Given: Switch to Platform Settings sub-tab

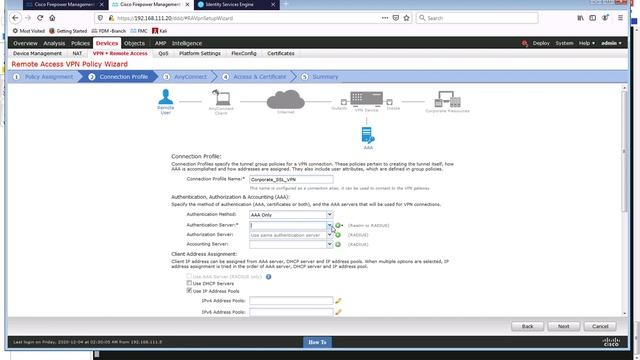Looking at the screenshot, I should (200, 53).
